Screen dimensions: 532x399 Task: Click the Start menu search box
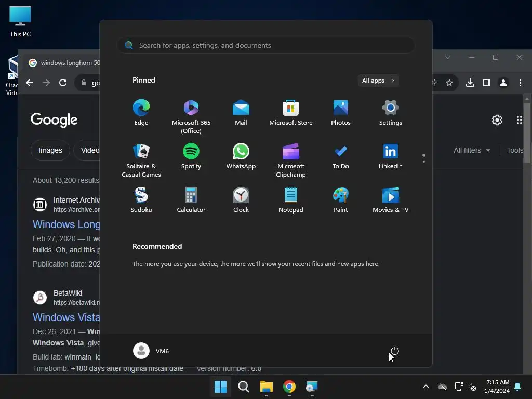[265, 45]
